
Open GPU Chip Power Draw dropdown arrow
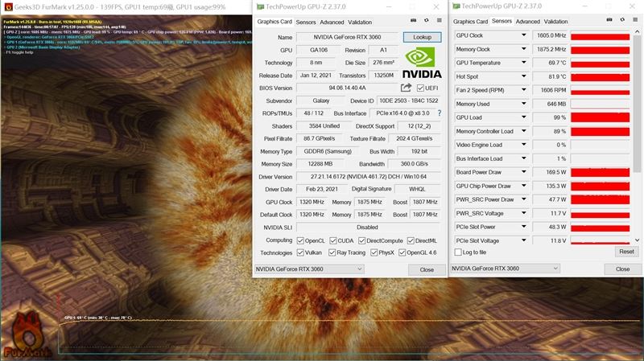(x=524, y=186)
